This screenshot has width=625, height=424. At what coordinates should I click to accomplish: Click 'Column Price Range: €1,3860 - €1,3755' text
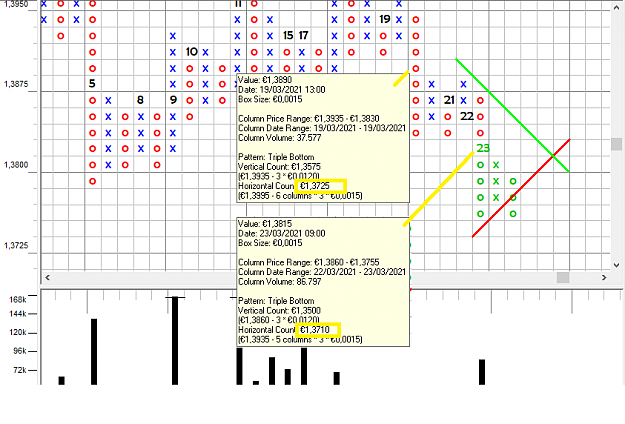pyautogui.click(x=309, y=262)
